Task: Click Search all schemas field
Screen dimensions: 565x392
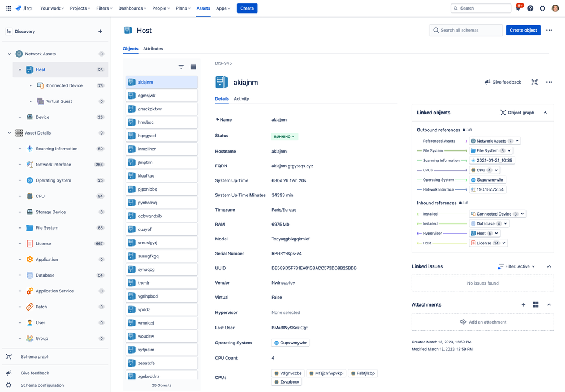Action: pyautogui.click(x=466, y=31)
